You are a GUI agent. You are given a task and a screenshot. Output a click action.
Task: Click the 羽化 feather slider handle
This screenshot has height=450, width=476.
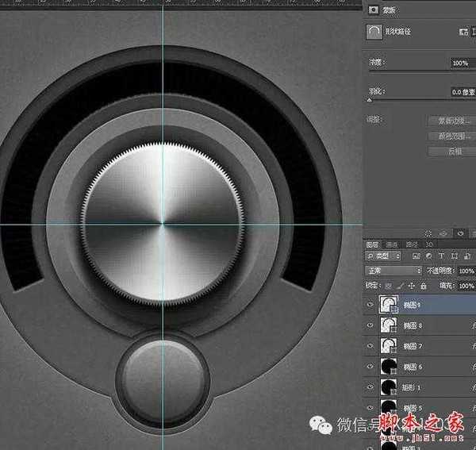[x=370, y=100]
